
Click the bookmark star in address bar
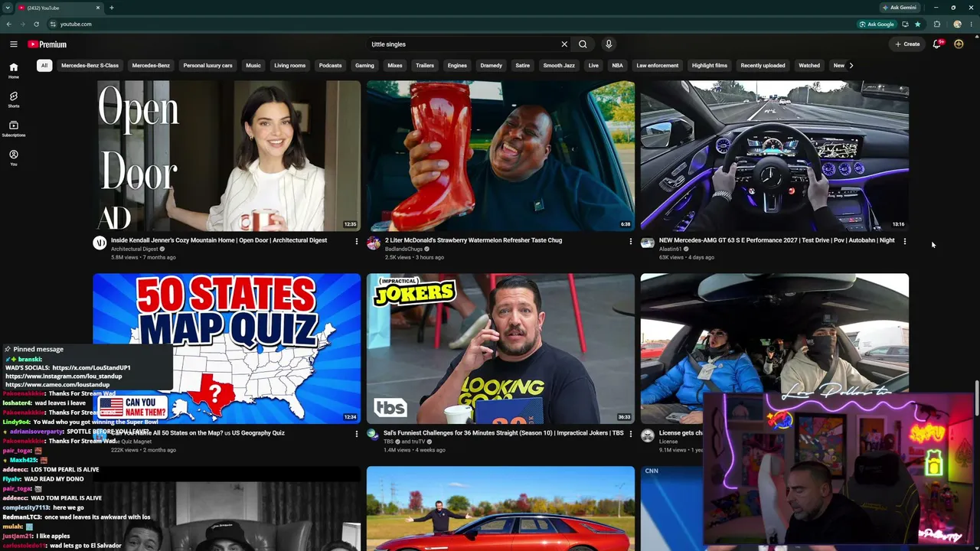tap(917, 24)
